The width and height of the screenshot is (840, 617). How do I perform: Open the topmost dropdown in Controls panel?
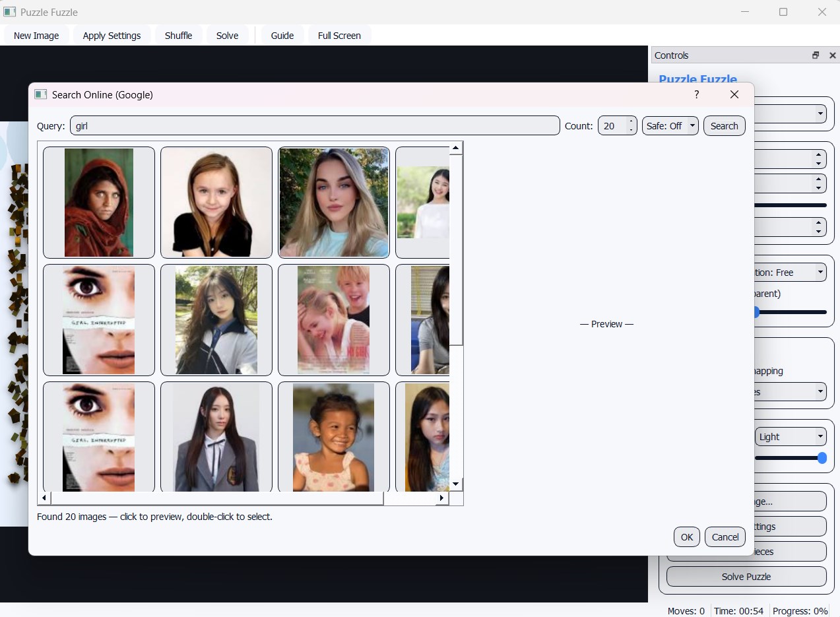point(791,114)
